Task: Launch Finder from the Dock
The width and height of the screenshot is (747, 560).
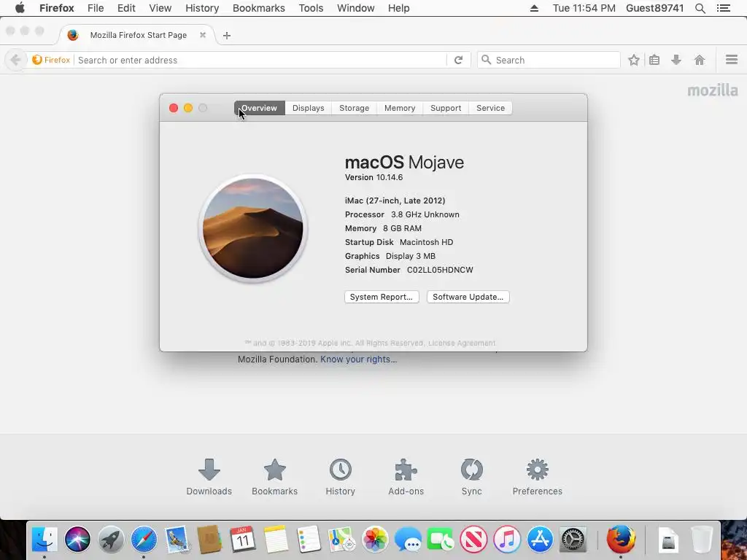Action: pos(44,540)
